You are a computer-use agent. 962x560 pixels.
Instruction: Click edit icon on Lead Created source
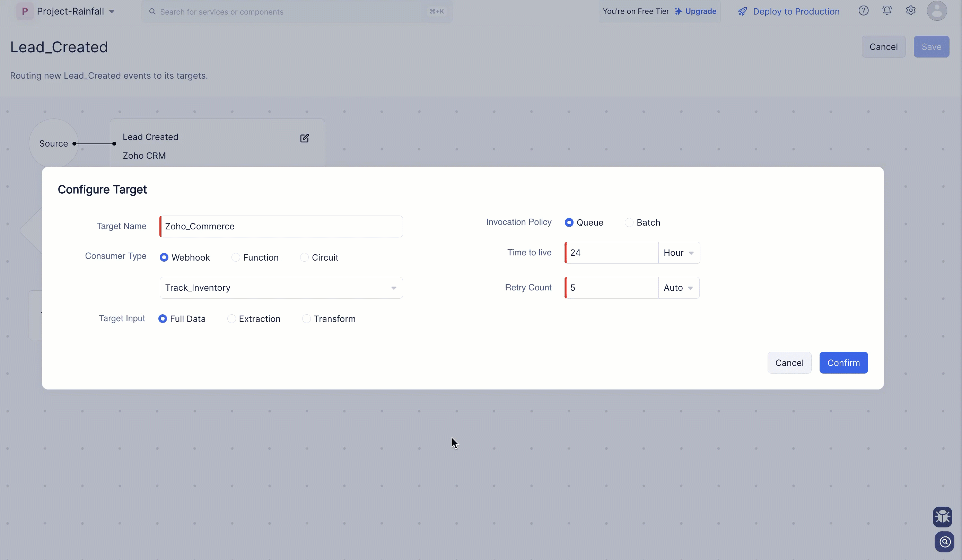coord(304,138)
